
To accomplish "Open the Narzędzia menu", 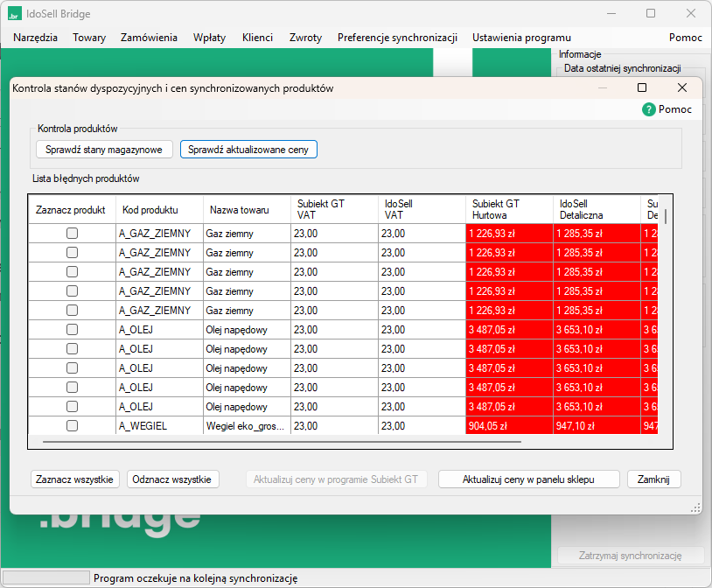I will pos(35,38).
